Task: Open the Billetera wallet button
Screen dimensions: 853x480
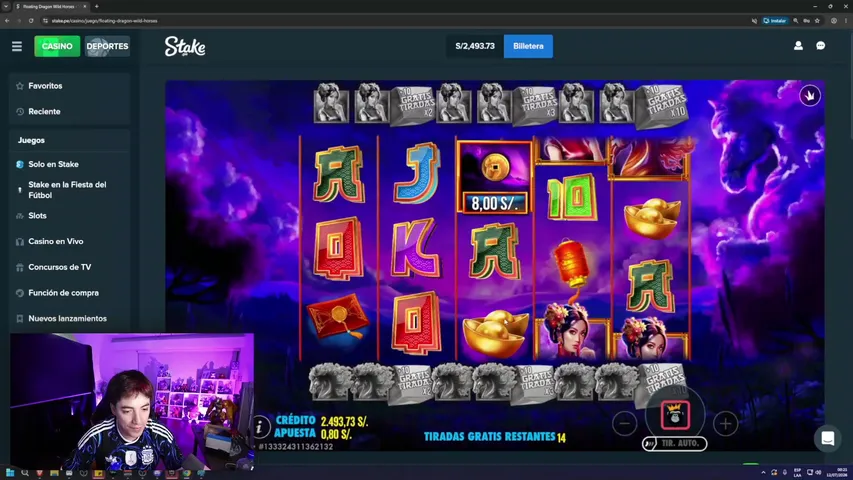Action: [528, 46]
